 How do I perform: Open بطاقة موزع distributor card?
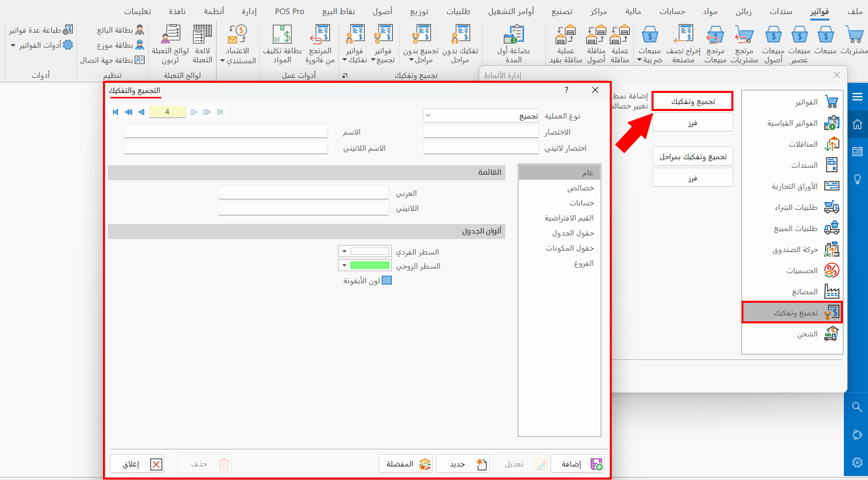[x=121, y=45]
